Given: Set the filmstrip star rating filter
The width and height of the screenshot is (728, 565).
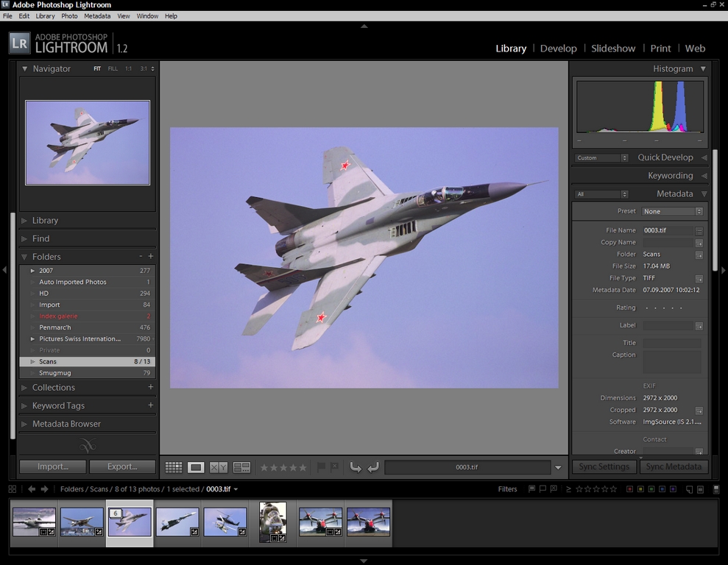Looking at the screenshot, I should tap(596, 489).
